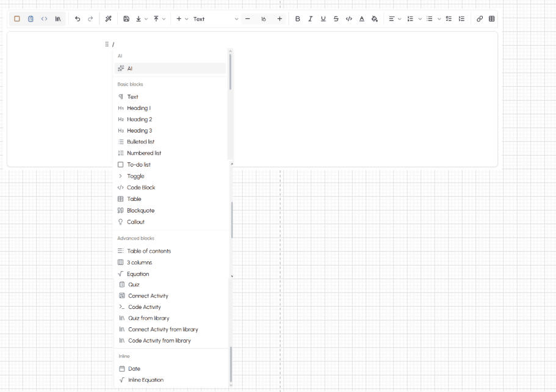Image resolution: width=556 pixels, height=392 pixels.
Task: Click the magic wand AI icon
Action: [x=109, y=19]
